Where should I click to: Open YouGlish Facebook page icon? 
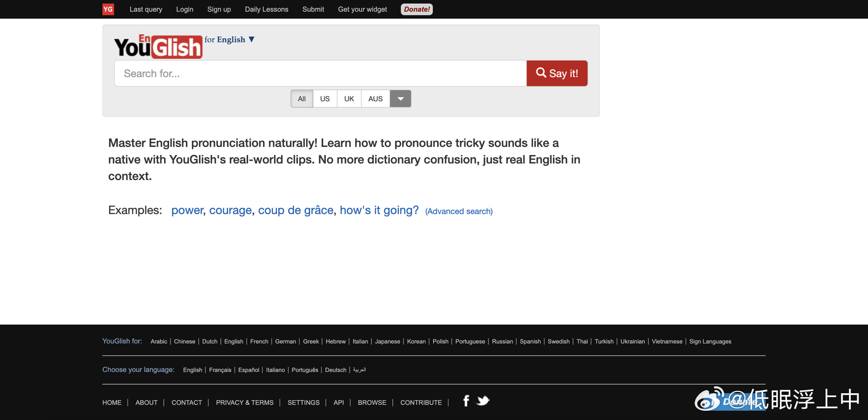click(x=466, y=401)
